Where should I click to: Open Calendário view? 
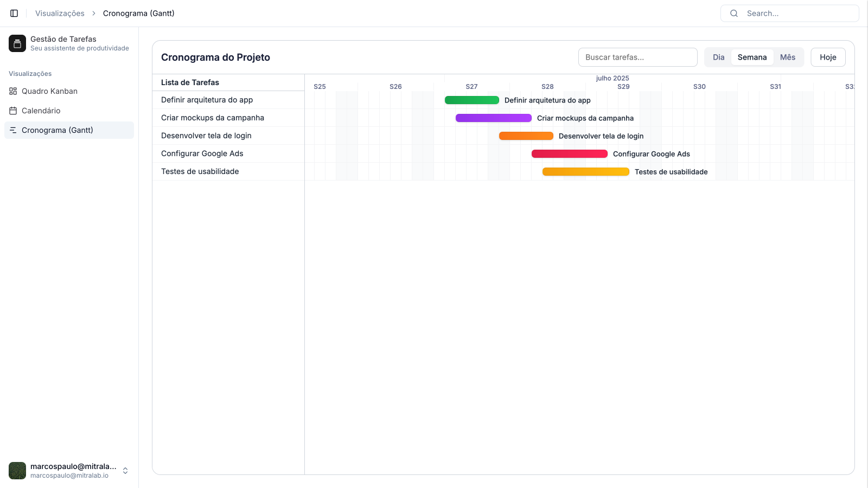click(x=41, y=111)
